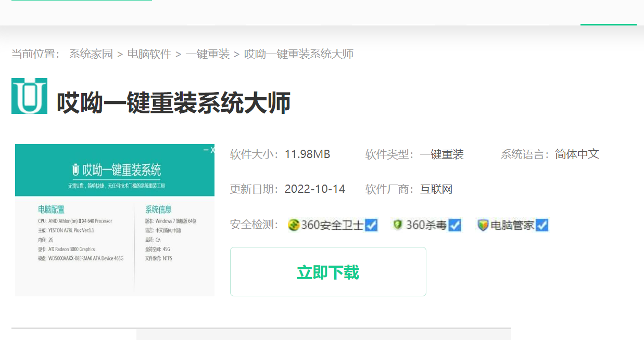Click the 电脑配置 heading in preview

tap(51, 210)
